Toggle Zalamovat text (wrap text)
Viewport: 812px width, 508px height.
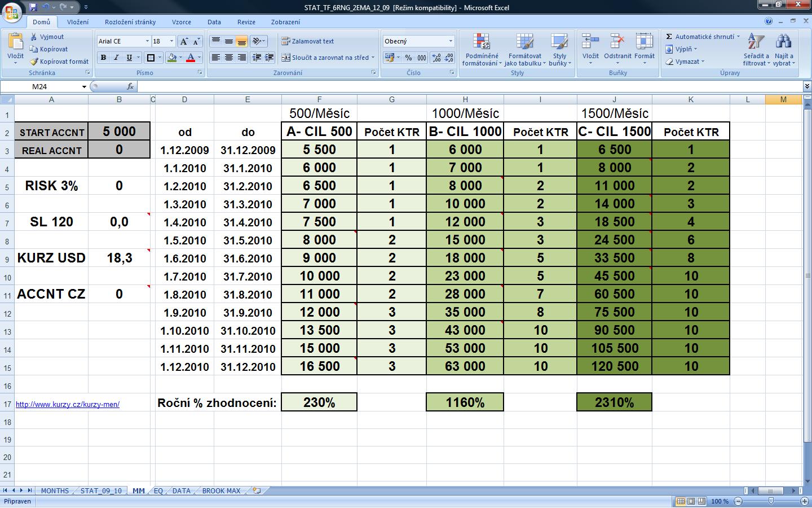click(308, 41)
